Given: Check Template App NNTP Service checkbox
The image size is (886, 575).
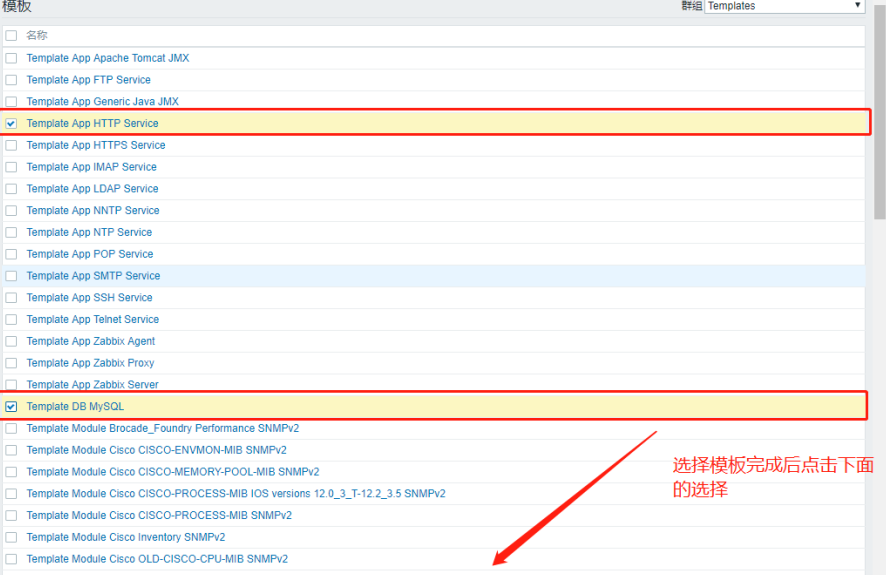Looking at the screenshot, I should click(11, 211).
